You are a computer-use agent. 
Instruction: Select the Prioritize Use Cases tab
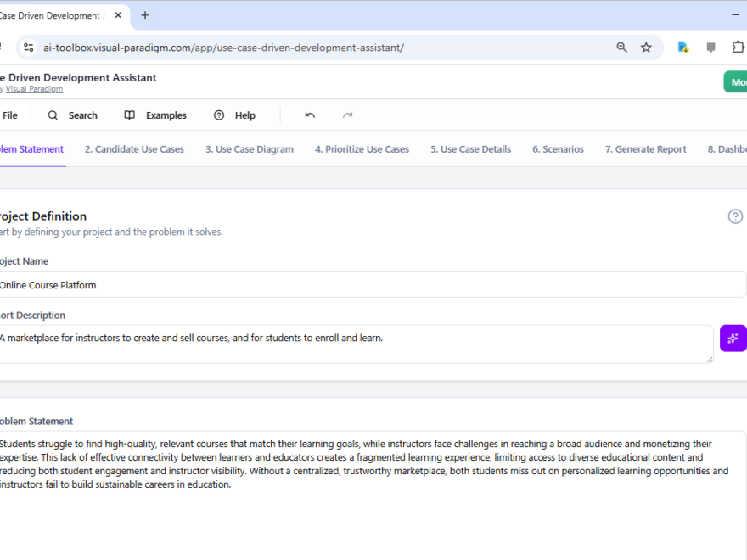(x=362, y=149)
